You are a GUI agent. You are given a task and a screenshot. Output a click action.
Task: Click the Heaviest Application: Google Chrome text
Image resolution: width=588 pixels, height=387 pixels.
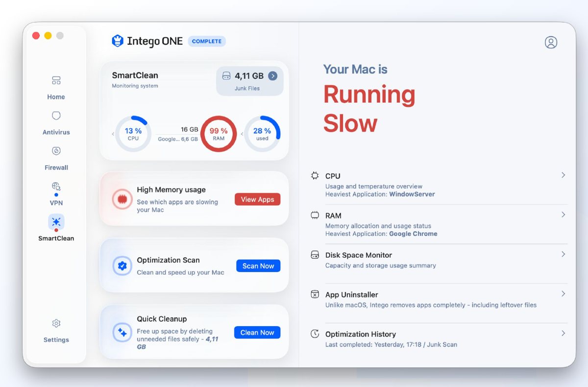pyautogui.click(x=381, y=234)
